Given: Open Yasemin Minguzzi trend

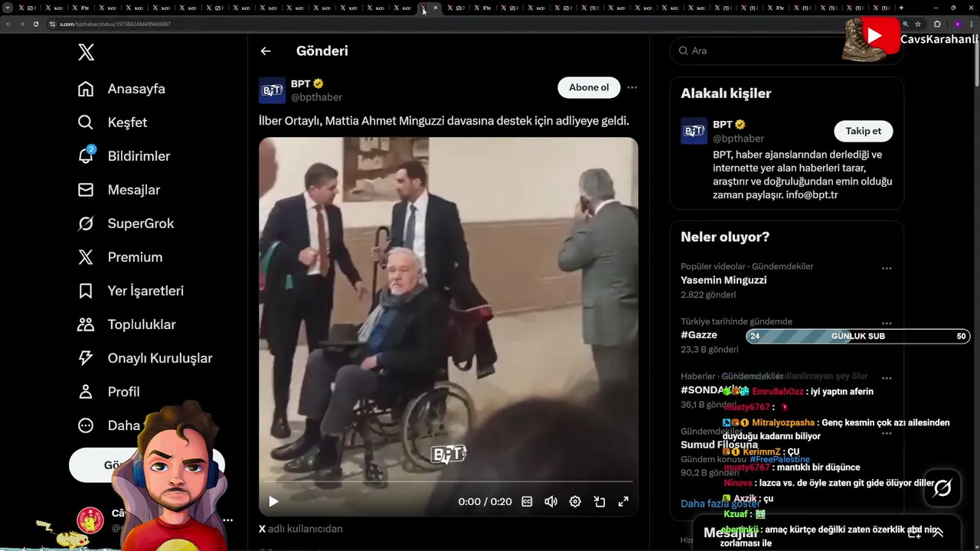Looking at the screenshot, I should tap(724, 280).
